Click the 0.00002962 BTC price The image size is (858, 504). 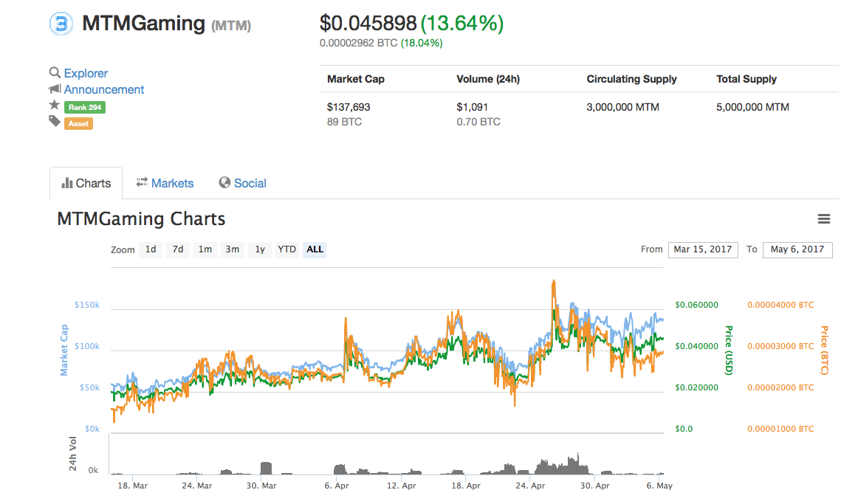(x=358, y=43)
